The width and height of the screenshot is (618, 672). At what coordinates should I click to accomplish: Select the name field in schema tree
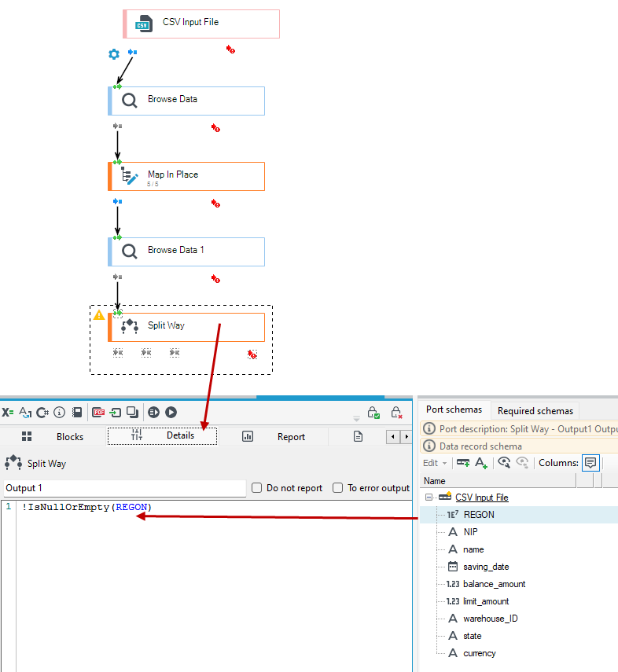coord(518,549)
